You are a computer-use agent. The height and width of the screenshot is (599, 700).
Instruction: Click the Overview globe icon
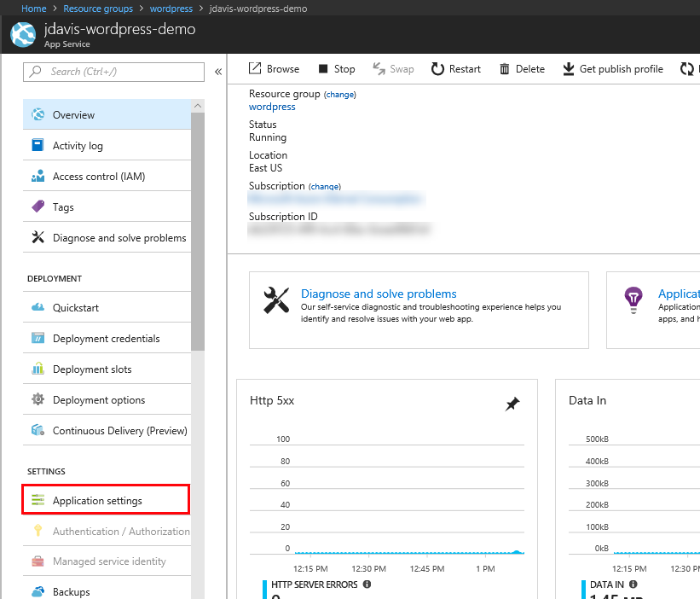pos(38,114)
